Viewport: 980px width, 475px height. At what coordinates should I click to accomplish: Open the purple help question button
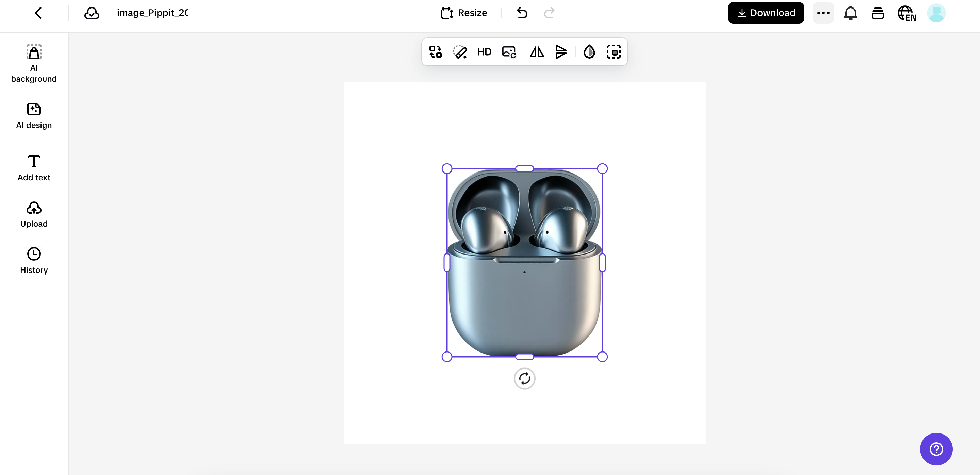pos(936,449)
